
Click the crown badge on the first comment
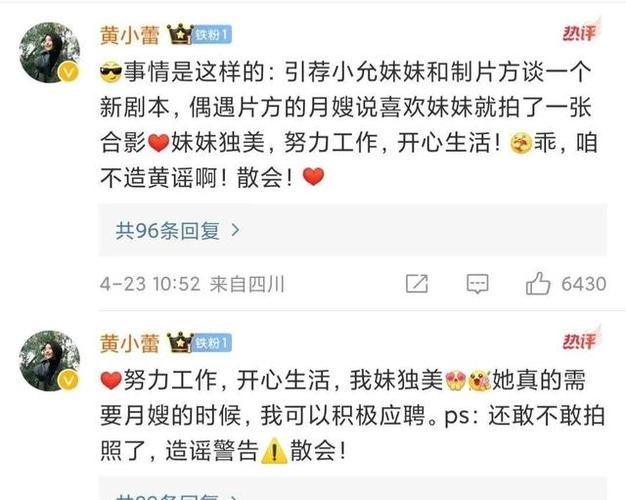point(180,34)
